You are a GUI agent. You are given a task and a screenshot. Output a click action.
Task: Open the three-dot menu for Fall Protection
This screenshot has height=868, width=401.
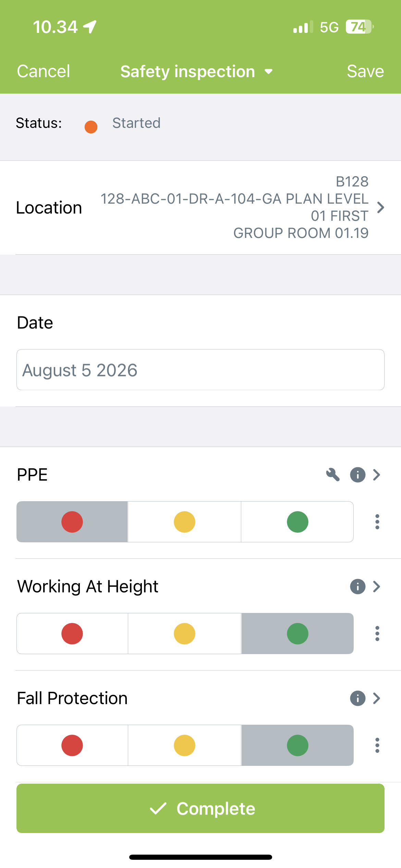click(377, 745)
